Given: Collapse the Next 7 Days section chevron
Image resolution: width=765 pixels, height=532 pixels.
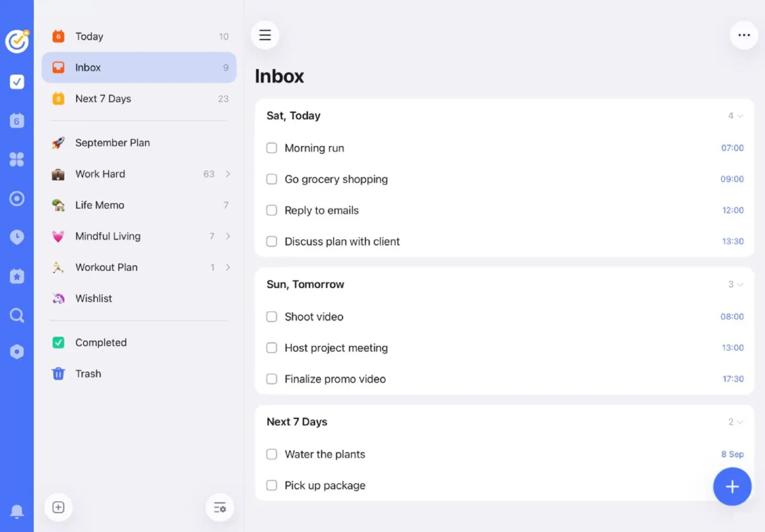Looking at the screenshot, I should tap(740, 422).
